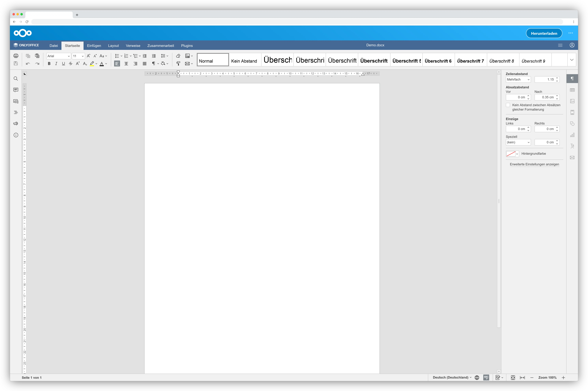
Task: Switch to the Verweise tab
Action: coord(133,46)
